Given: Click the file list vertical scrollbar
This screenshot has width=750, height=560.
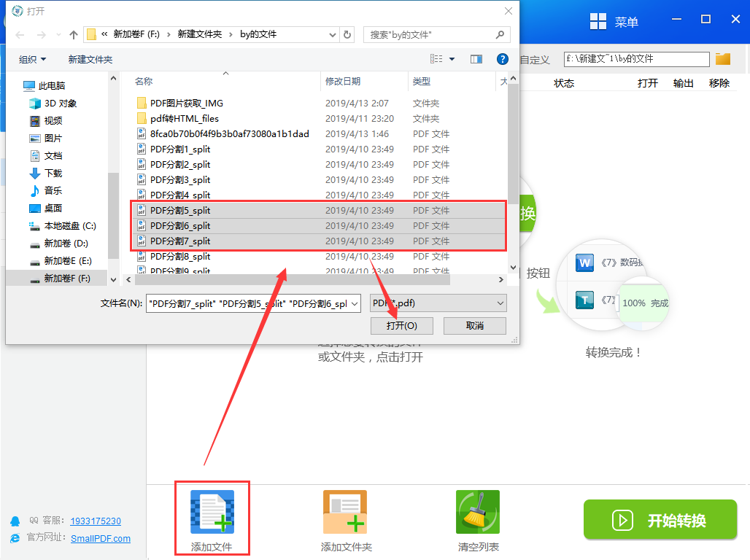Looking at the screenshot, I should (x=513, y=144).
